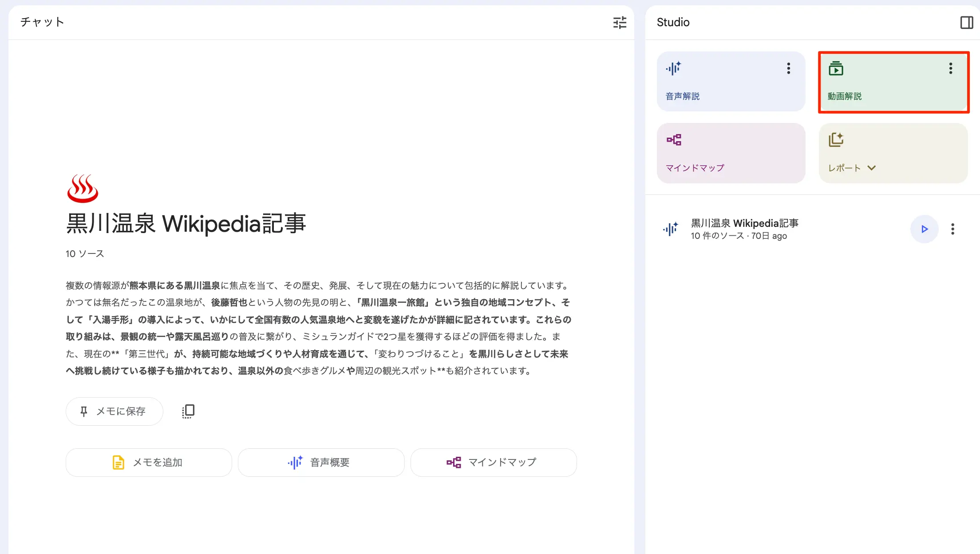
Task: Open the 音声解説 card
Action: (x=731, y=81)
